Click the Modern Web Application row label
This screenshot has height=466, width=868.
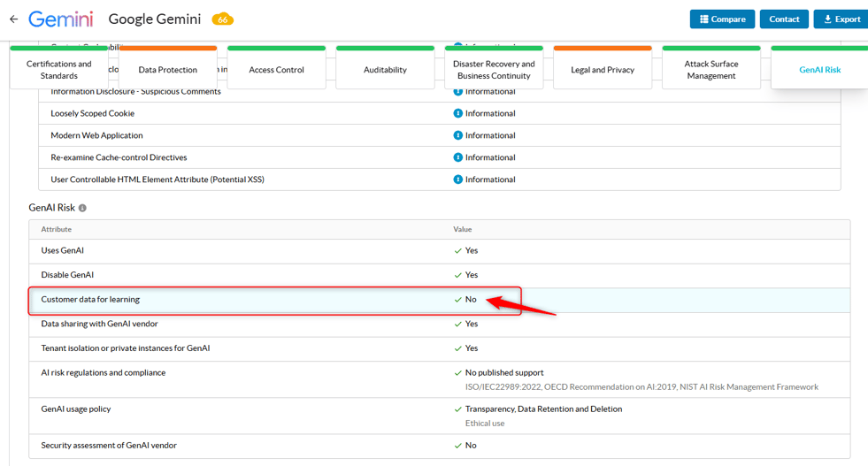[x=96, y=135]
